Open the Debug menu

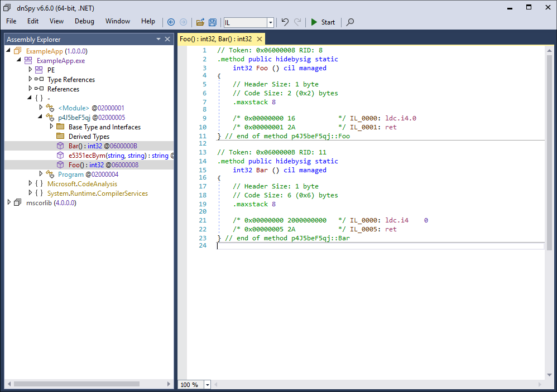pos(84,21)
